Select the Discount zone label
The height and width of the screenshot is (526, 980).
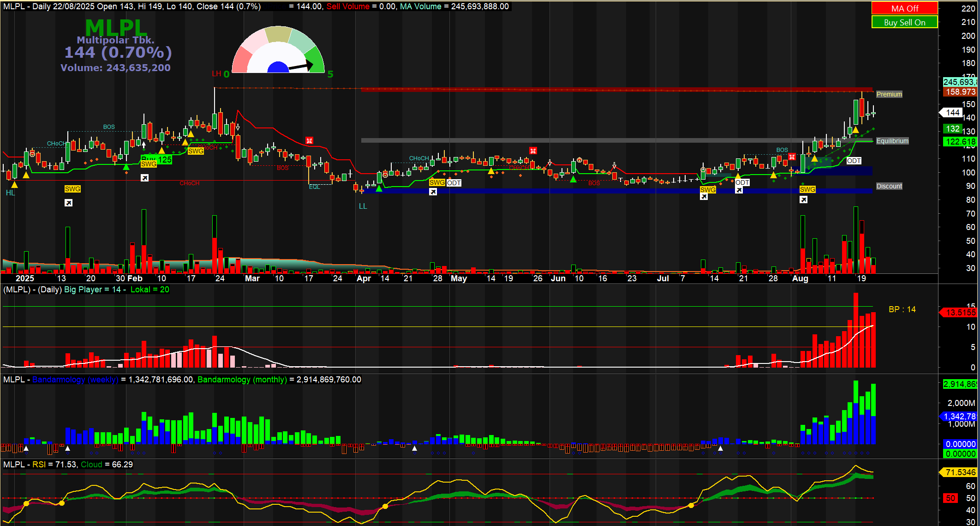click(889, 186)
